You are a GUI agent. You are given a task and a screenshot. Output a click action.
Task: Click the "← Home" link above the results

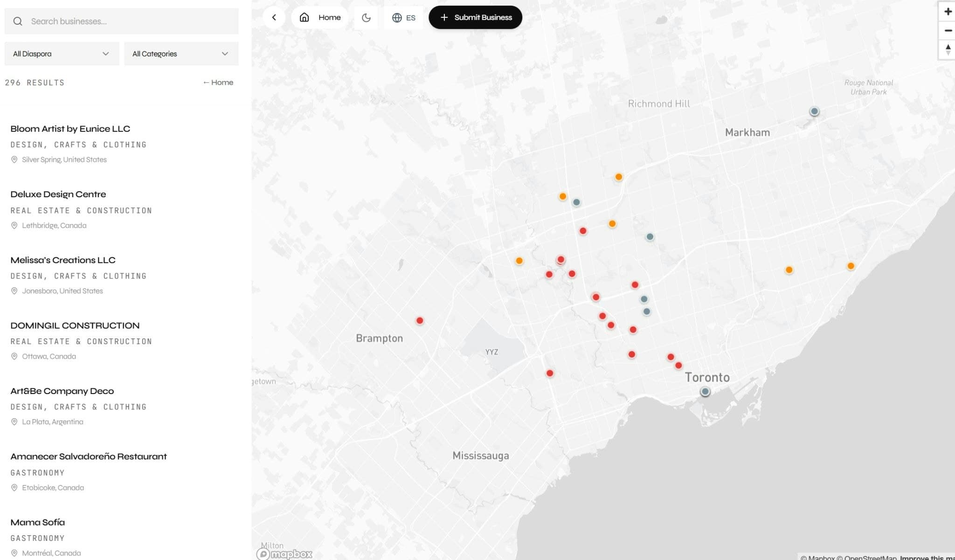(218, 82)
